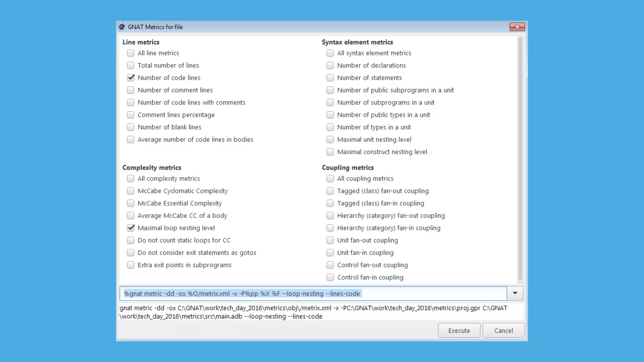Tick Extra exit points in subprograms
Image resolution: width=644 pixels, height=362 pixels.
pyautogui.click(x=131, y=265)
